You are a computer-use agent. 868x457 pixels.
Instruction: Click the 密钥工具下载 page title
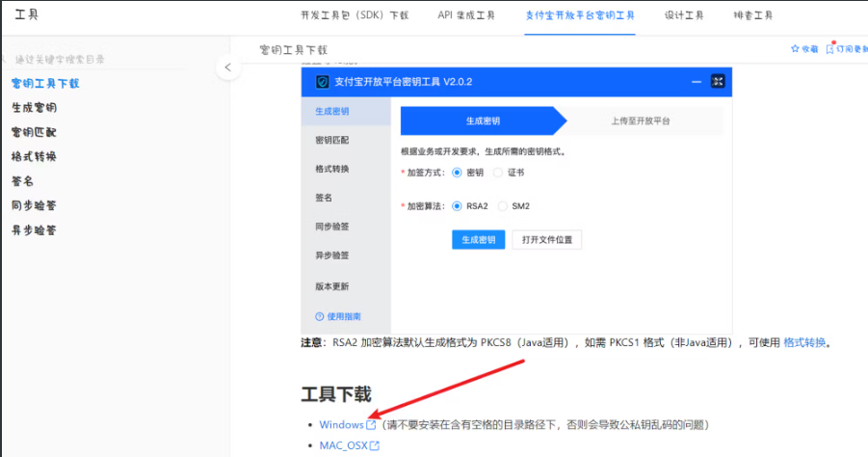coord(294,50)
